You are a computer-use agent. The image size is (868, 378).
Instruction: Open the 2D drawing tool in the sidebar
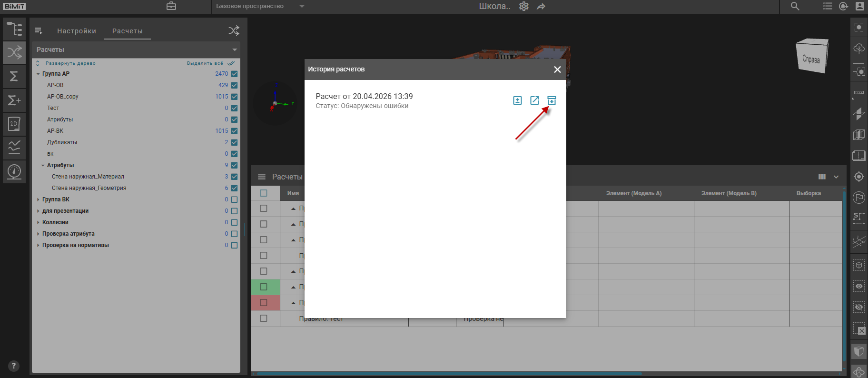(x=14, y=124)
